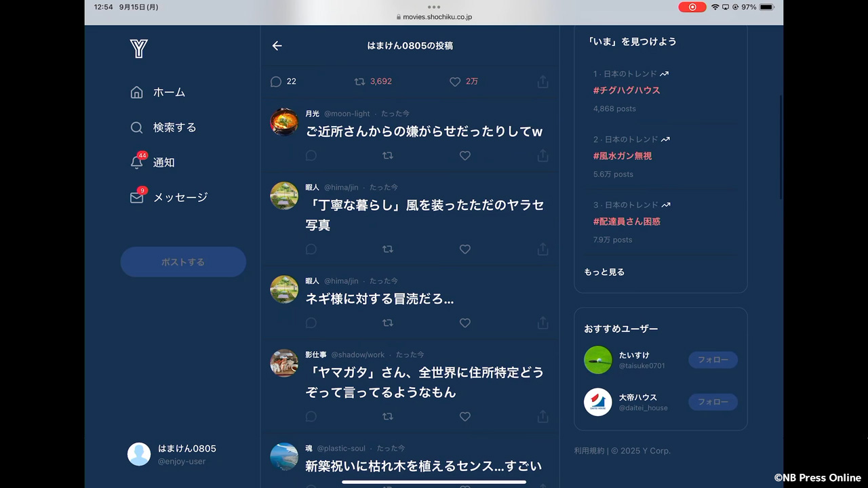Repost the 月光 reply about neighbors
Image resolution: width=868 pixels, height=488 pixels.
(387, 156)
